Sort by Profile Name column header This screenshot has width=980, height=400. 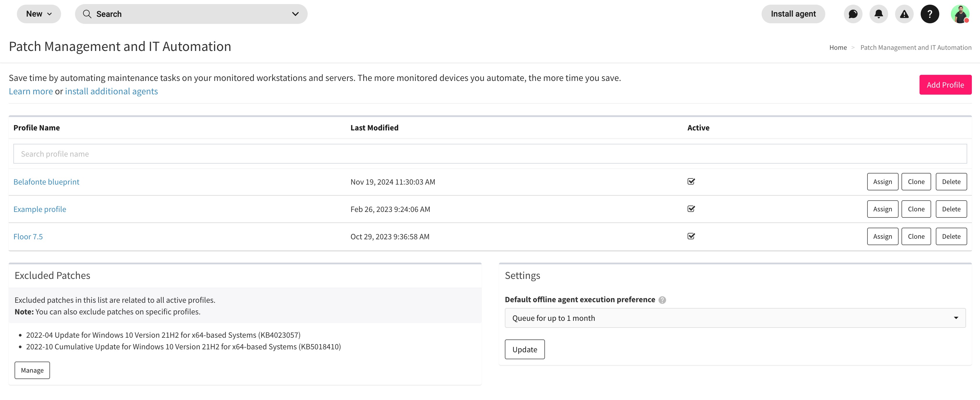pos(37,128)
